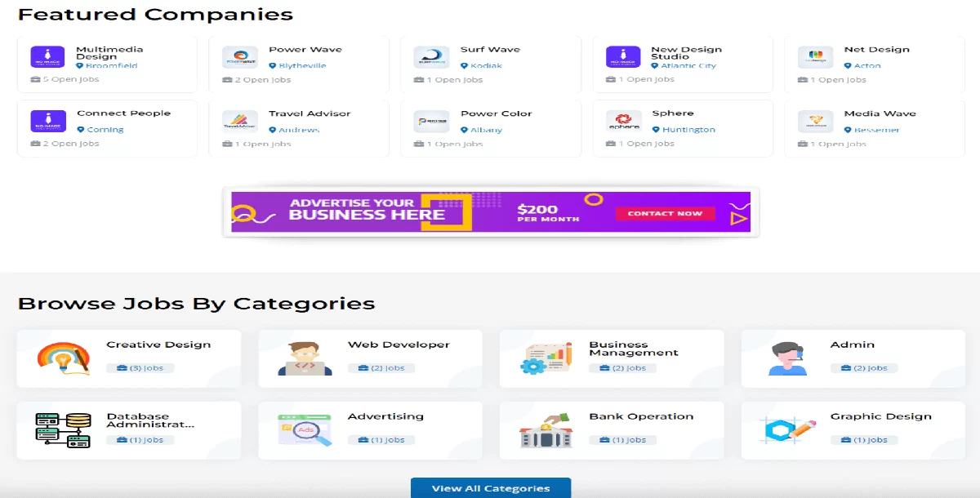Viewport: 980px width, 498px height.
Task: Click 2 Open Jobs under Power Wave
Action: point(263,80)
